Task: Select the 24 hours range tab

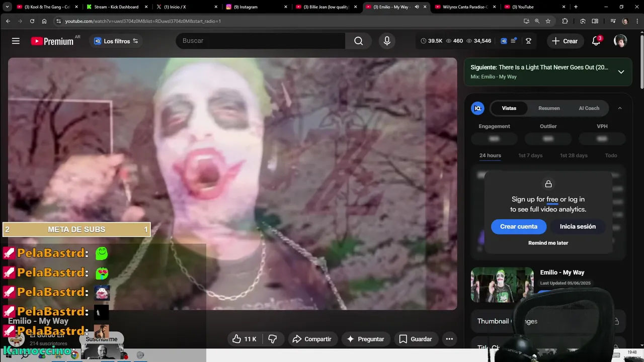Action: point(490,155)
